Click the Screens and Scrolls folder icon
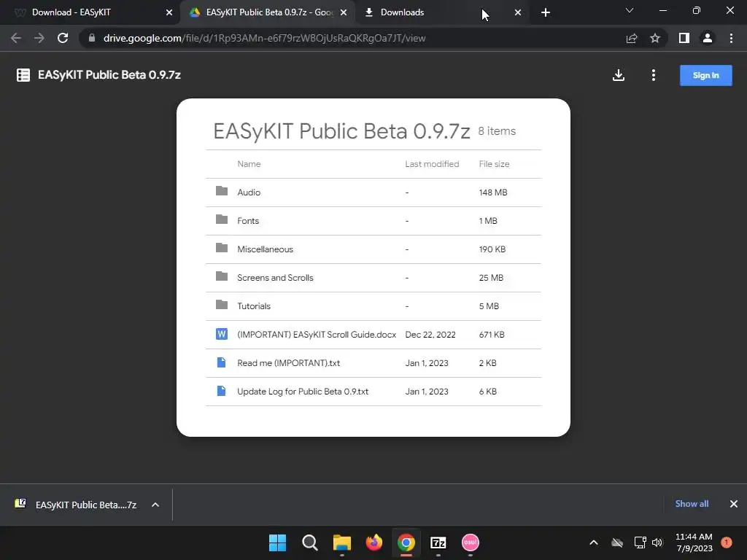This screenshot has width=747, height=560. click(222, 276)
